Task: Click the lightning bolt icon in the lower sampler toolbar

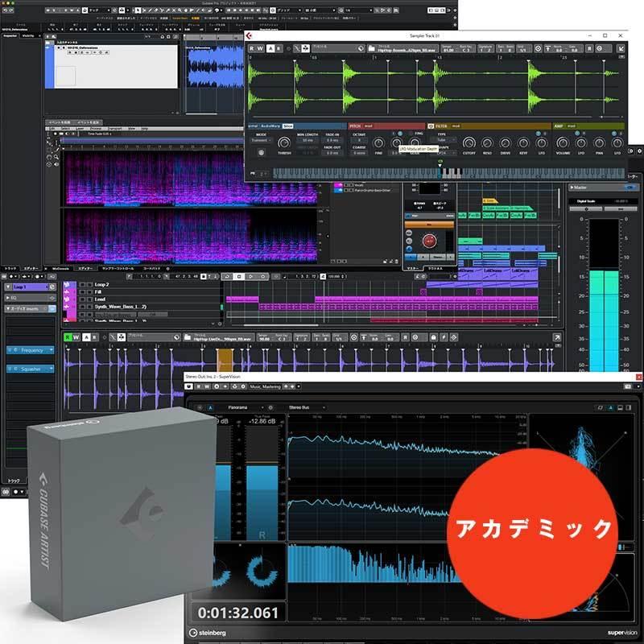Action: point(444,337)
